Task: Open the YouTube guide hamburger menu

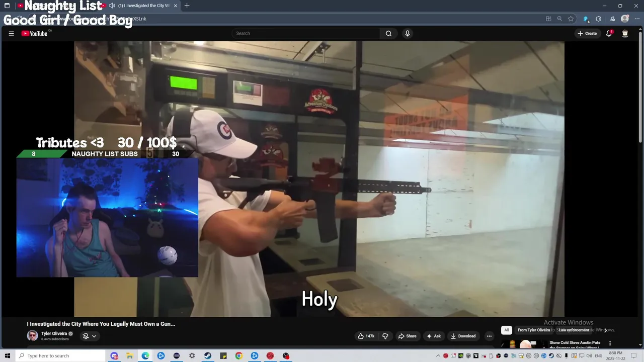Action: (x=11, y=34)
